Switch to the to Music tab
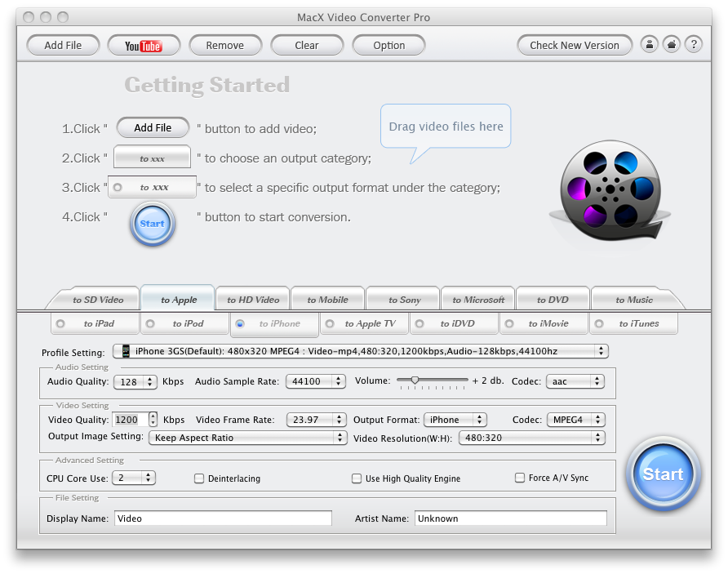 tap(634, 300)
